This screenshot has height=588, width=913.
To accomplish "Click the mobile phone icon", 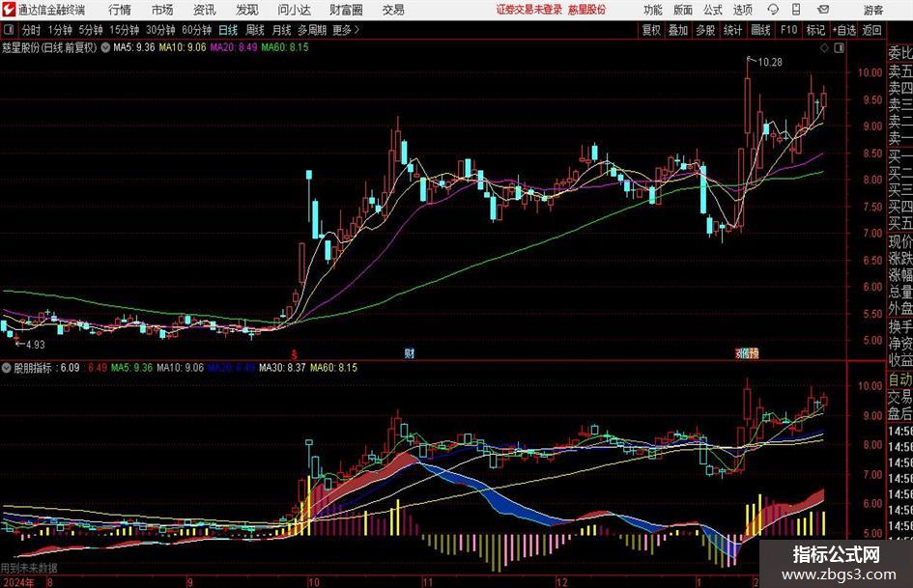I will 796,10.
